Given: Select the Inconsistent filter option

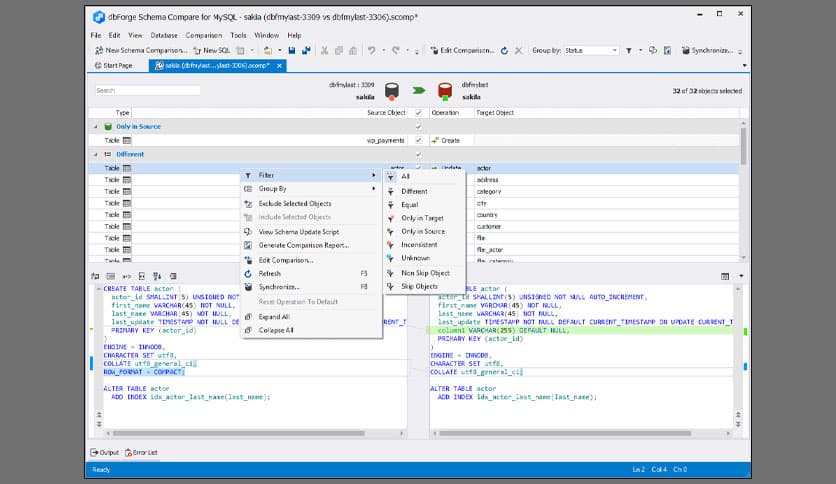Looking at the screenshot, I should coord(424,245).
